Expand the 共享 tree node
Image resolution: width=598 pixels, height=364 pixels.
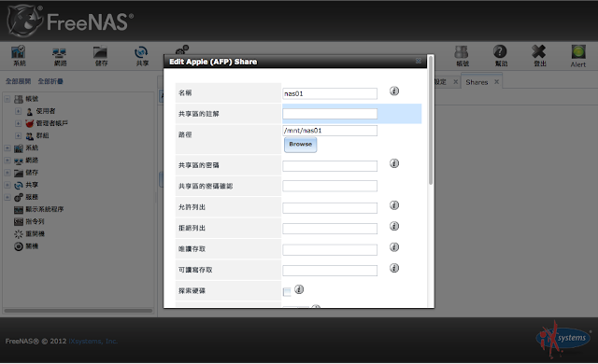[7, 185]
